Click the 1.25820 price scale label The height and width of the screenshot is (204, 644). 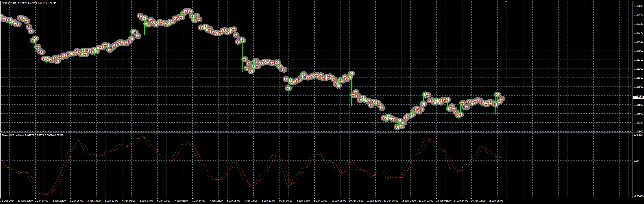pyautogui.click(x=639, y=6)
